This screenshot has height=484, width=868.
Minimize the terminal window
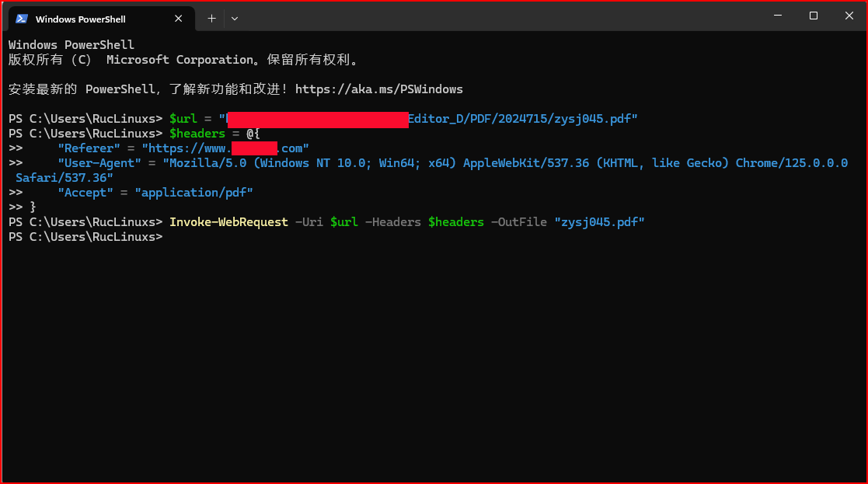click(x=778, y=16)
